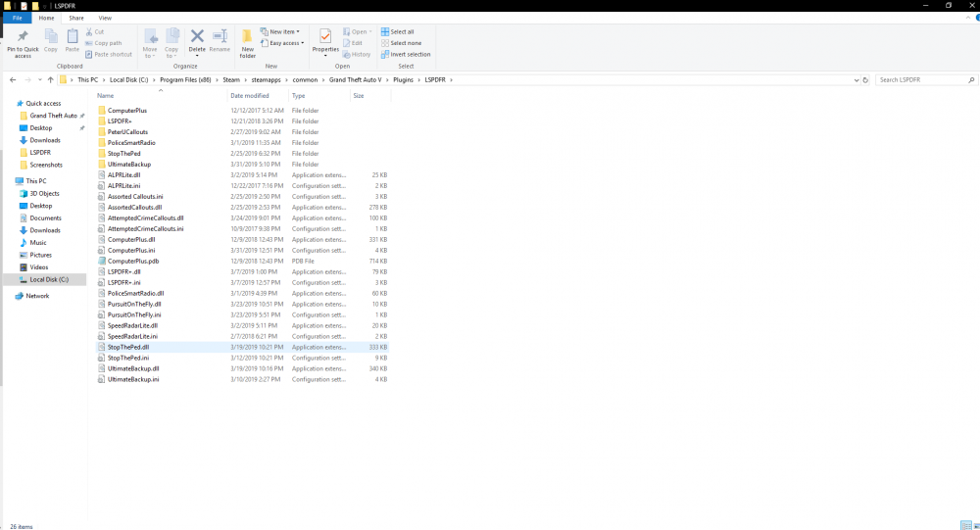Viewport: 980px width, 530px height.
Task: Open the Copy to menu
Action: pyautogui.click(x=171, y=43)
